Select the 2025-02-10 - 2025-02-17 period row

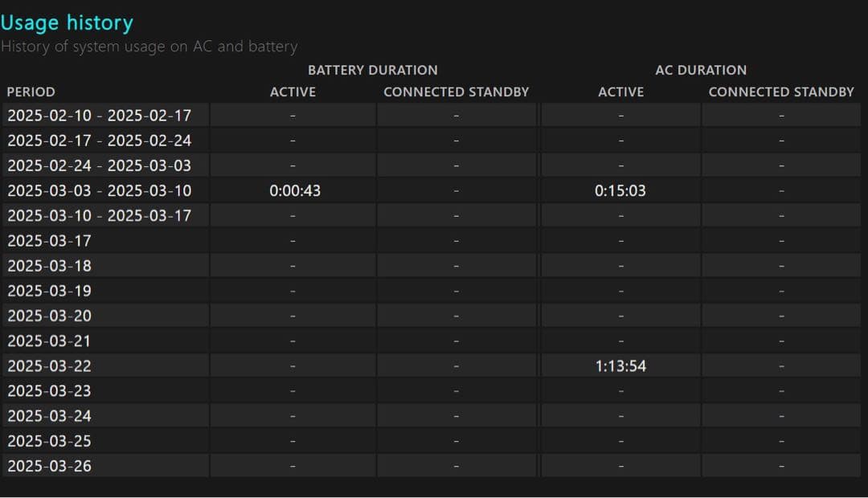point(100,115)
